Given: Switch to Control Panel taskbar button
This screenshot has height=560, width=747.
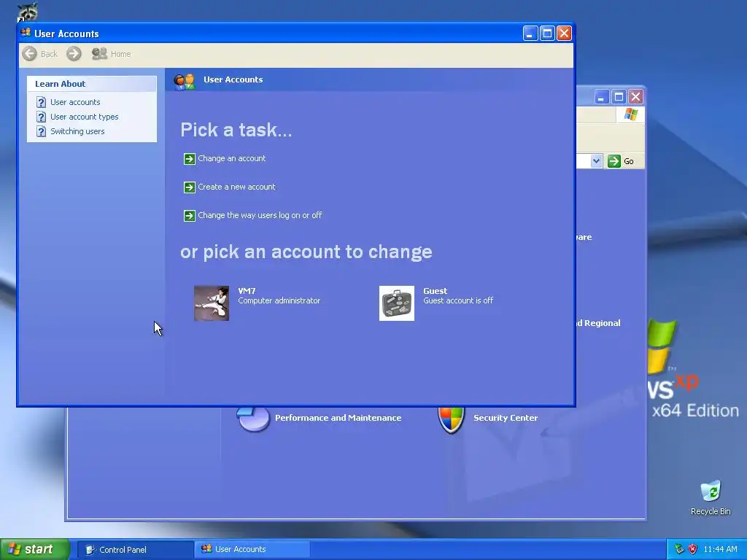Looking at the screenshot, I should tap(135, 550).
